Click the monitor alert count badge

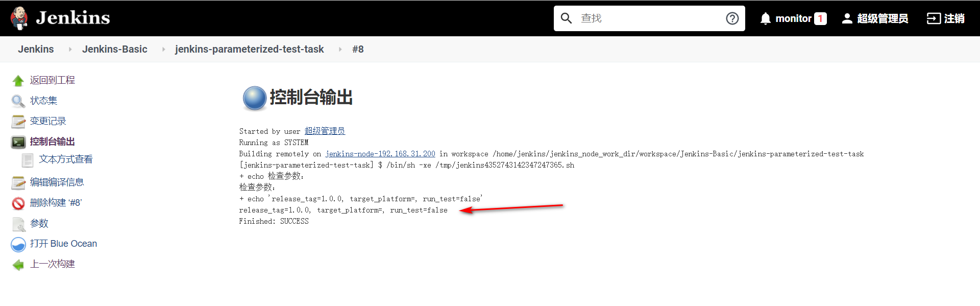(x=820, y=18)
